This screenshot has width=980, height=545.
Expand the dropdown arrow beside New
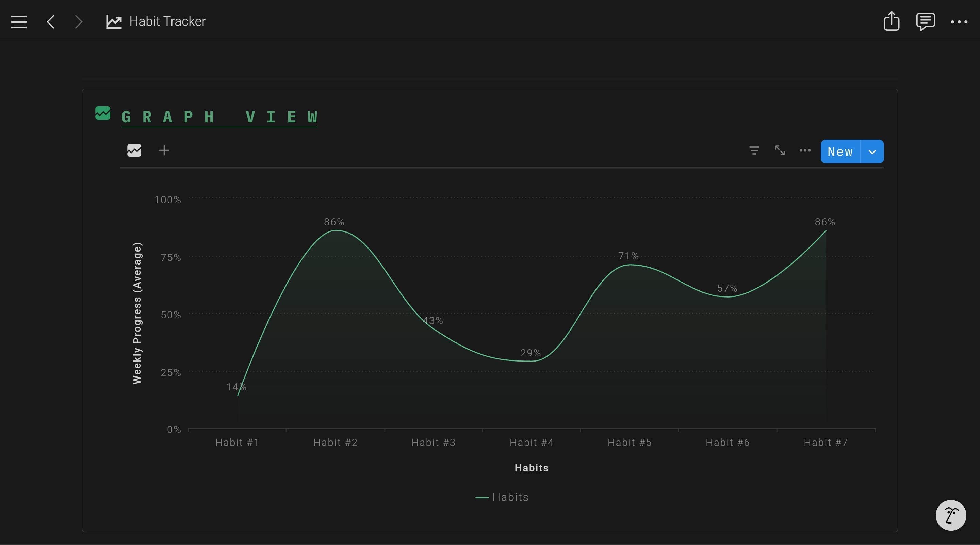[872, 151]
